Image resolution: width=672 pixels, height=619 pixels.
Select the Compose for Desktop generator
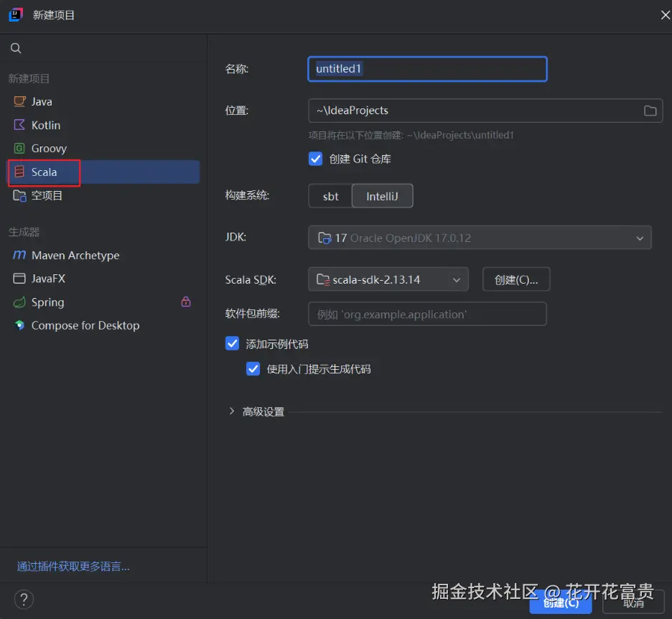pyautogui.click(x=103, y=325)
